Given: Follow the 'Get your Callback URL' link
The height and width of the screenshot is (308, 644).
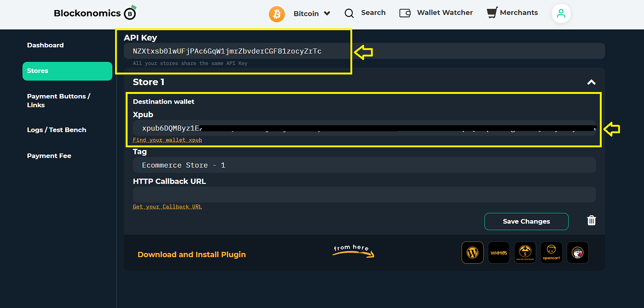Looking at the screenshot, I should point(167,207).
